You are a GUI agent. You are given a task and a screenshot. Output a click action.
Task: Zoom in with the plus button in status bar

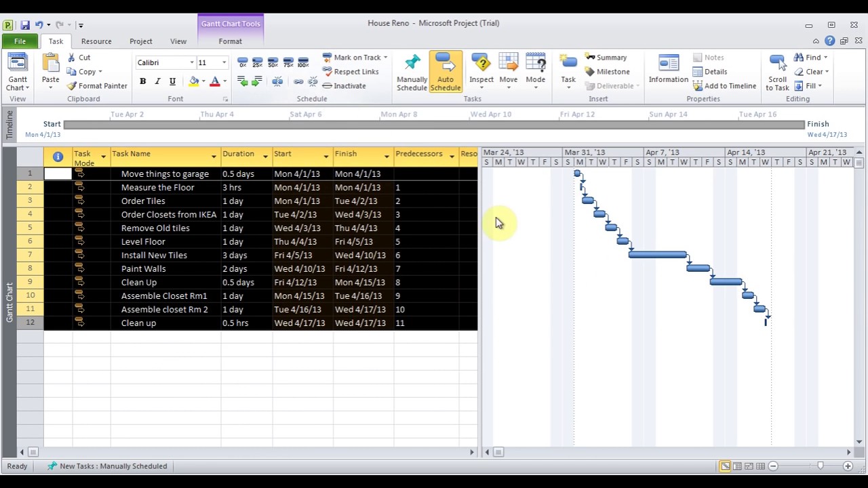click(848, 466)
